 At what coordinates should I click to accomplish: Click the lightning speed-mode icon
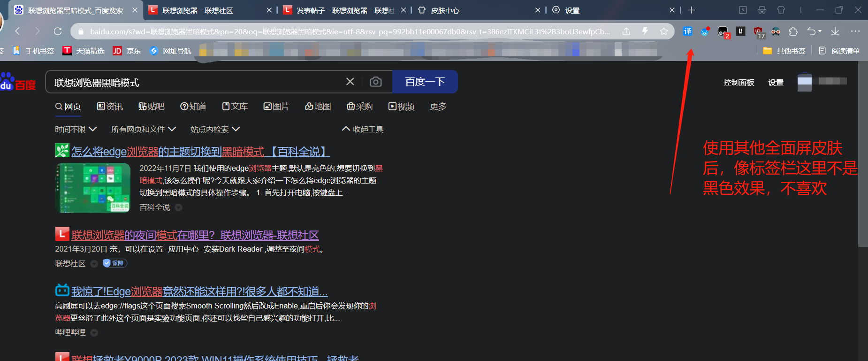click(x=645, y=31)
